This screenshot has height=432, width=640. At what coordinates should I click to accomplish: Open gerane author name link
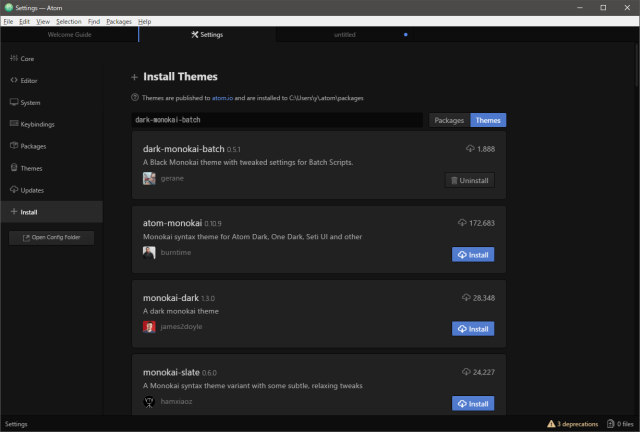[x=172, y=178]
